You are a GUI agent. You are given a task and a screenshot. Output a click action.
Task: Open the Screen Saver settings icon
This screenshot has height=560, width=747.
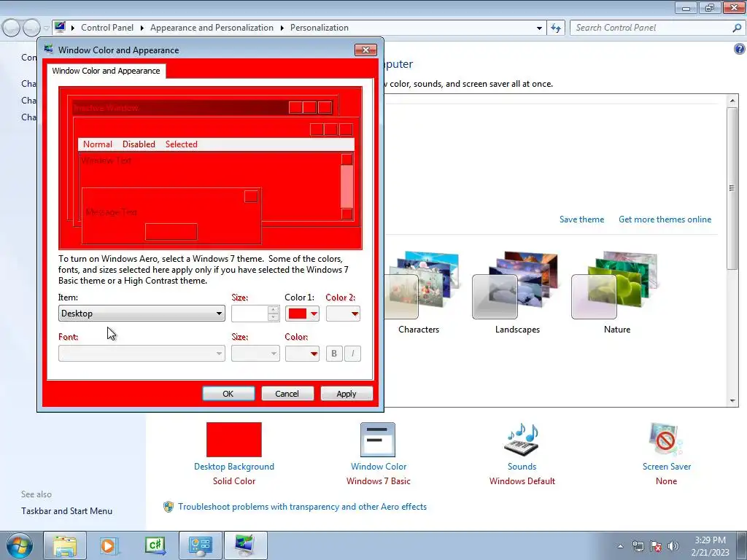[x=666, y=440]
